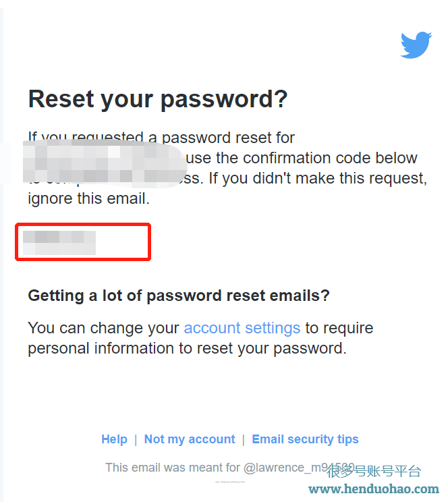The image size is (448, 502).
Task: Click the pixelated username area
Action: tap(104, 163)
